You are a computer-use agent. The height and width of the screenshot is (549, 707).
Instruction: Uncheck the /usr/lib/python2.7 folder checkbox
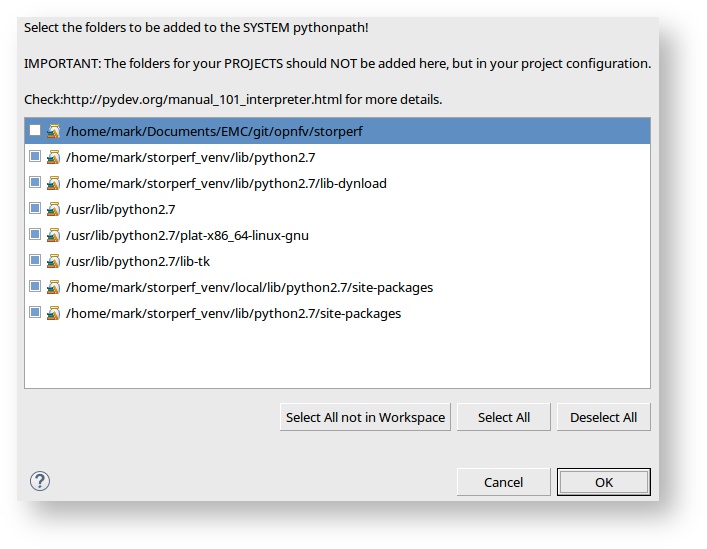tap(36, 209)
